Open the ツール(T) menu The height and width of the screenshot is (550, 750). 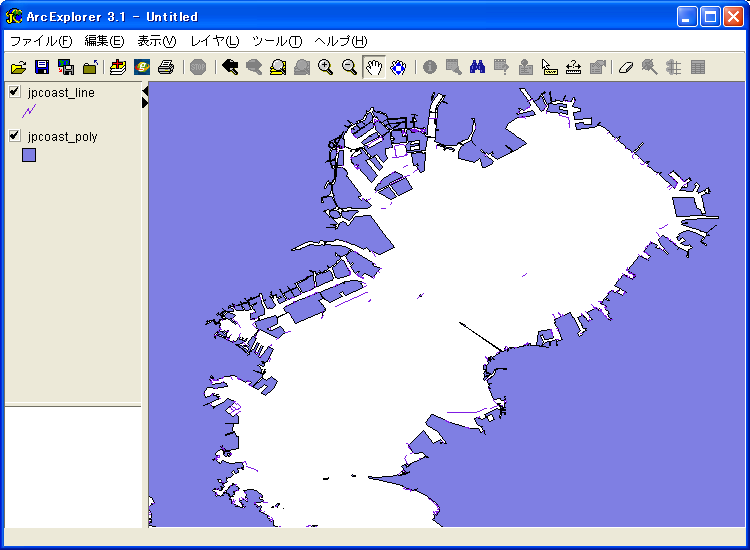point(277,41)
